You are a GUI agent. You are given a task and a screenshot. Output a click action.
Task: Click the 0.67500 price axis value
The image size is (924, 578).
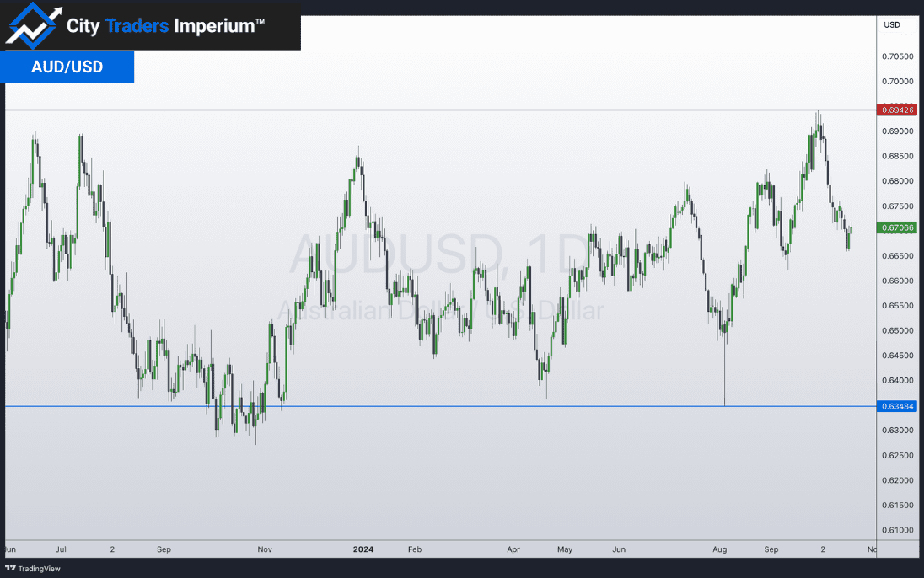click(898, 206)
